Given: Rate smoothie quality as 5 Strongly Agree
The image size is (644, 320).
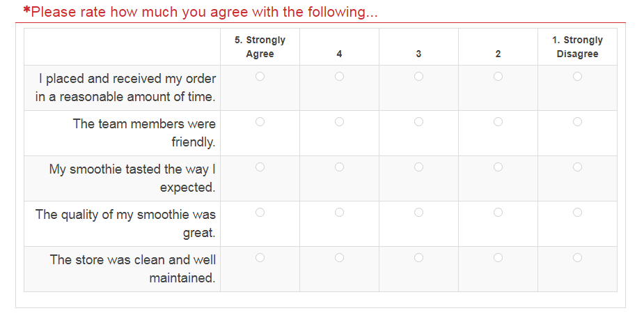Looking at the screenshot, I should (x=260, y=213).
